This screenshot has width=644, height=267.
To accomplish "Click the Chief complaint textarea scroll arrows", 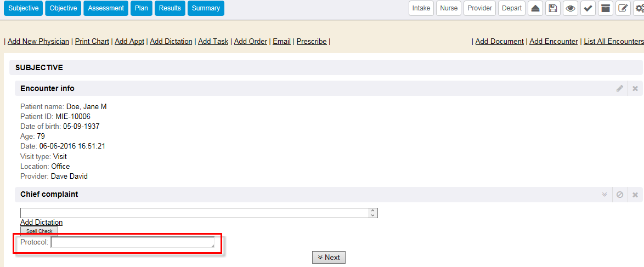I will pyautogui.click(x=372, y=213).
